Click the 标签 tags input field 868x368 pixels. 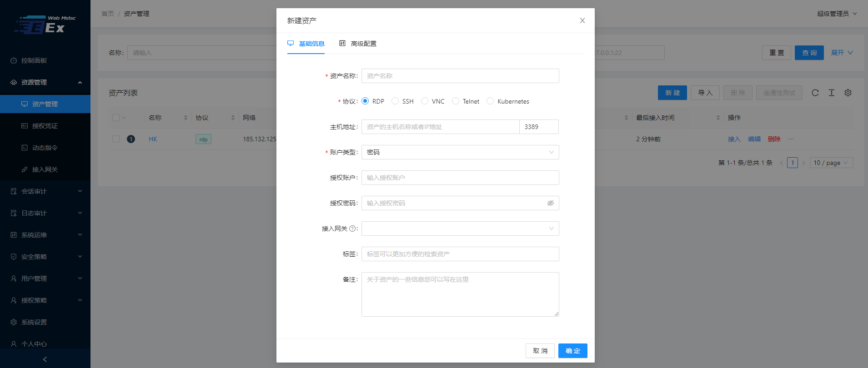click(x=460, y=254)
